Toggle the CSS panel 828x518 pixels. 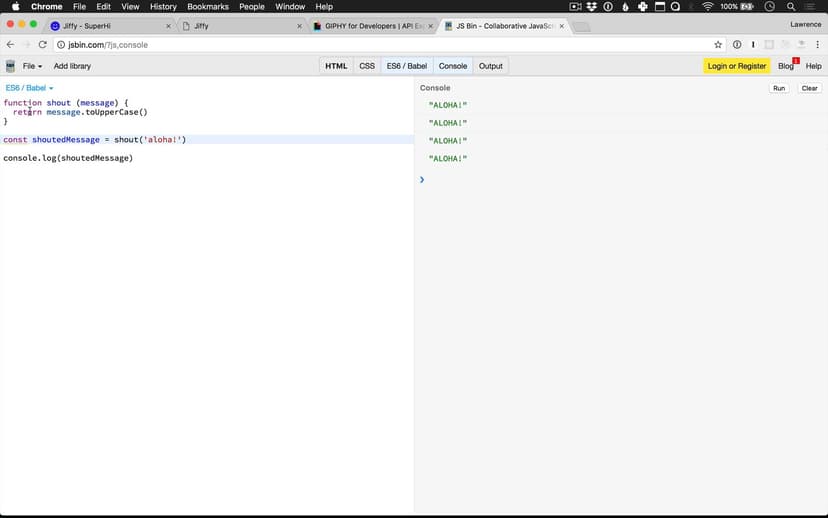pos(367,66)
